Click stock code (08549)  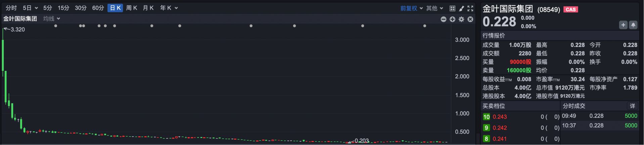549,10
